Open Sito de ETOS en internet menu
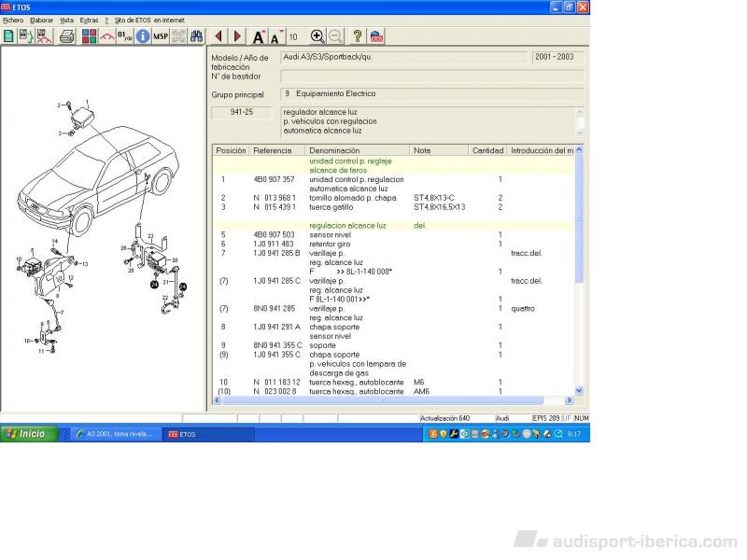This screenshot has width=747, height=560. pyautogui.click(x=149, y=20)
